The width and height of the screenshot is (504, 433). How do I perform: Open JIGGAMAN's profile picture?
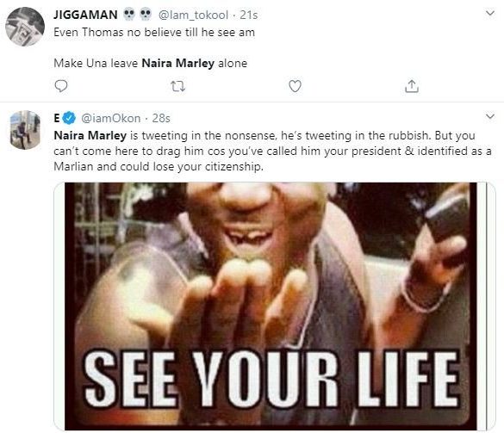(x=25, y=27)
